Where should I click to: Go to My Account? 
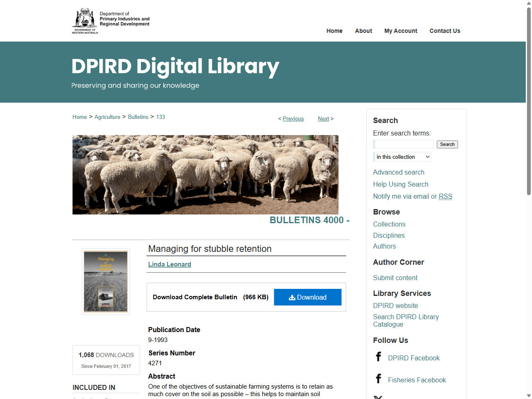point(400,31)
